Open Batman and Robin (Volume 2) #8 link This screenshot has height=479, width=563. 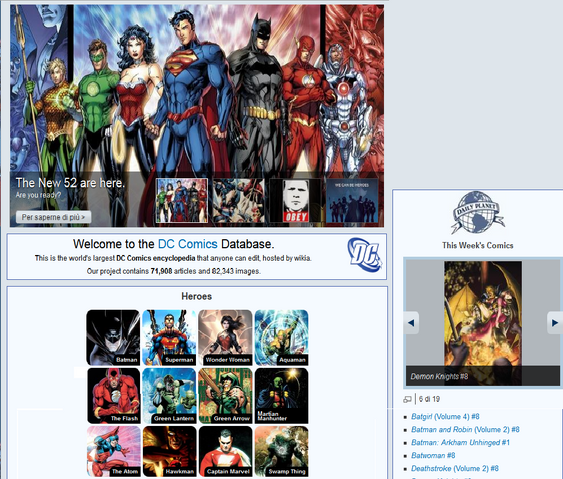(465, 429)
